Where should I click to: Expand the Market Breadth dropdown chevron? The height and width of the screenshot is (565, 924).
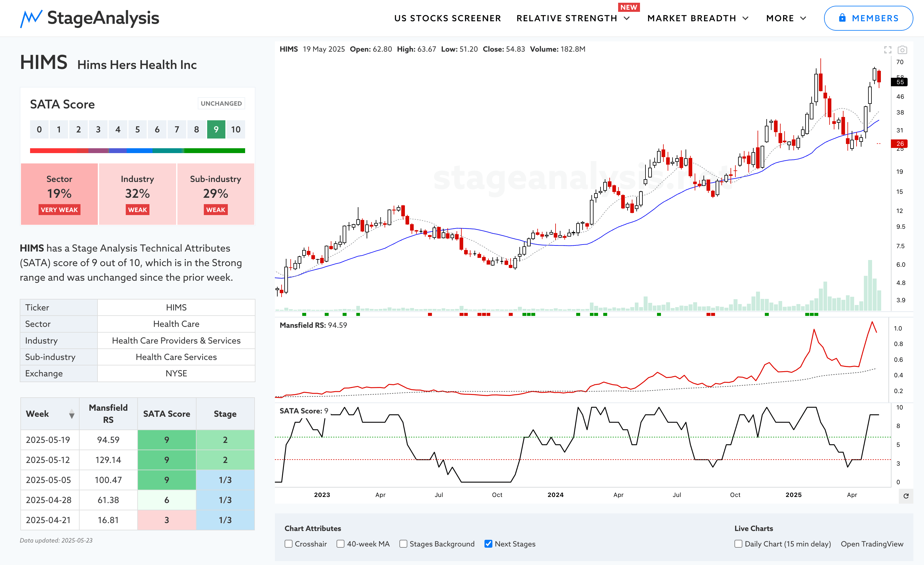pyautogui.click(x=745, y=18)
